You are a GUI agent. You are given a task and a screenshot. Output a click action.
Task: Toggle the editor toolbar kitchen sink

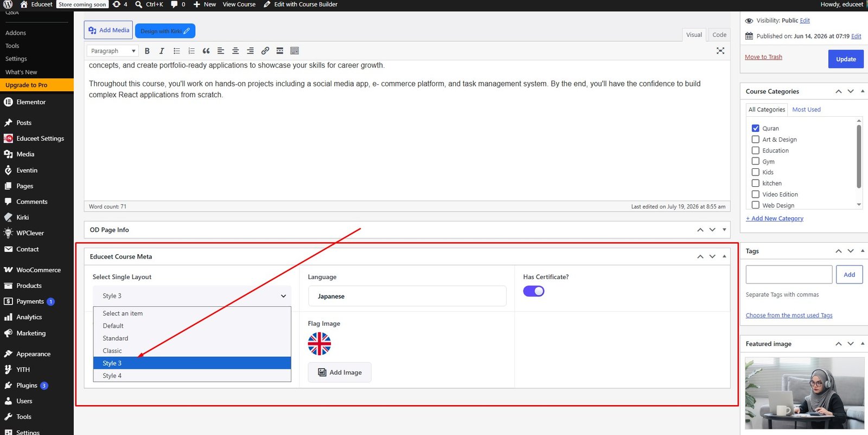295,51
